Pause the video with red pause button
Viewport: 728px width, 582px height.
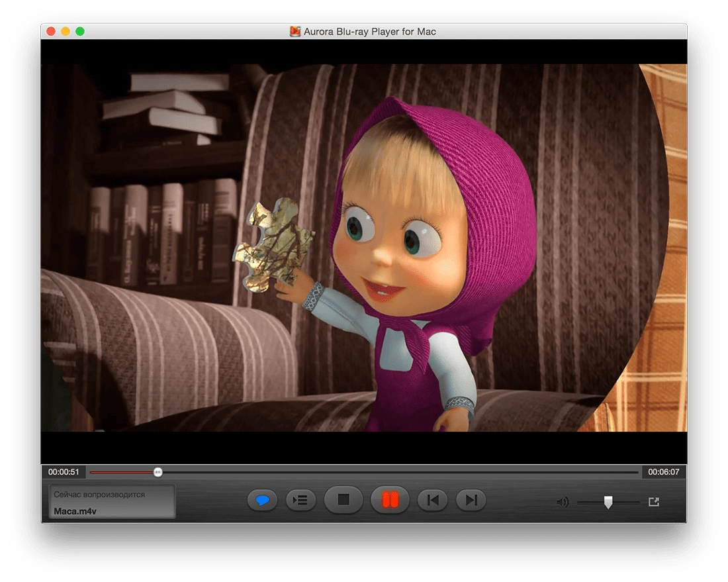click(x=390, y=500)
